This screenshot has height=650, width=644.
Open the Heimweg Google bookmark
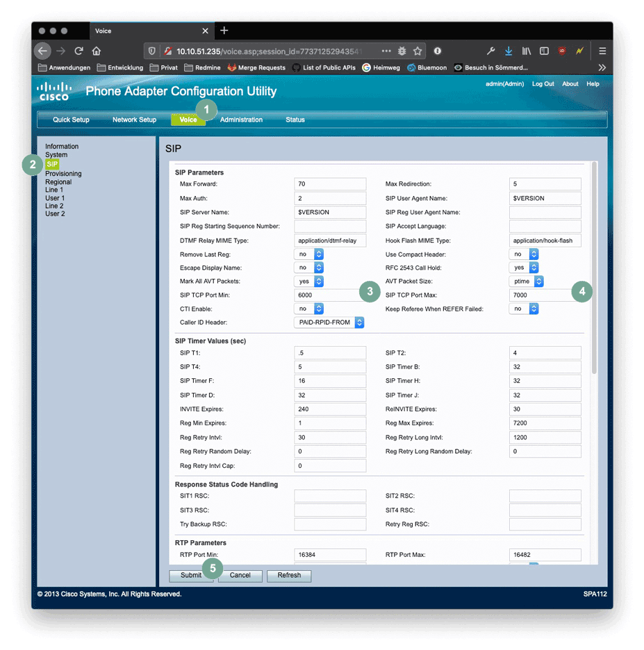(x=381, y=67)
